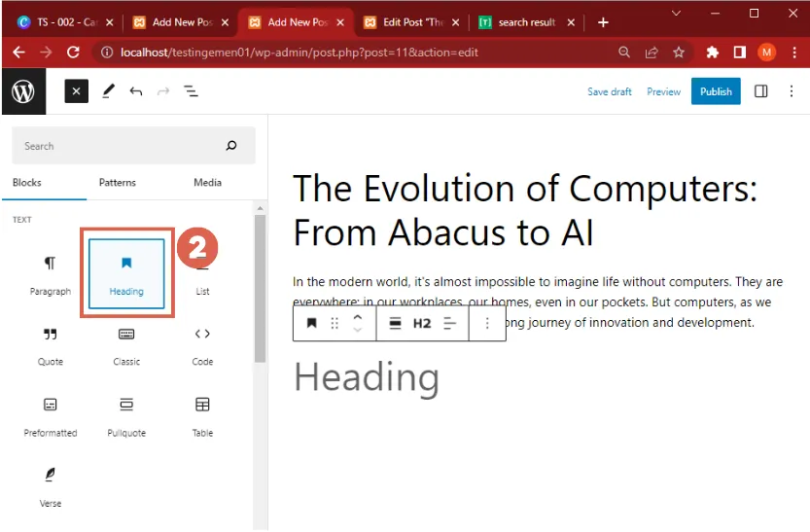The image size is (810, 532).
Task: Click the Heading block type icon in toolbar
Action: tap(311, 323)
